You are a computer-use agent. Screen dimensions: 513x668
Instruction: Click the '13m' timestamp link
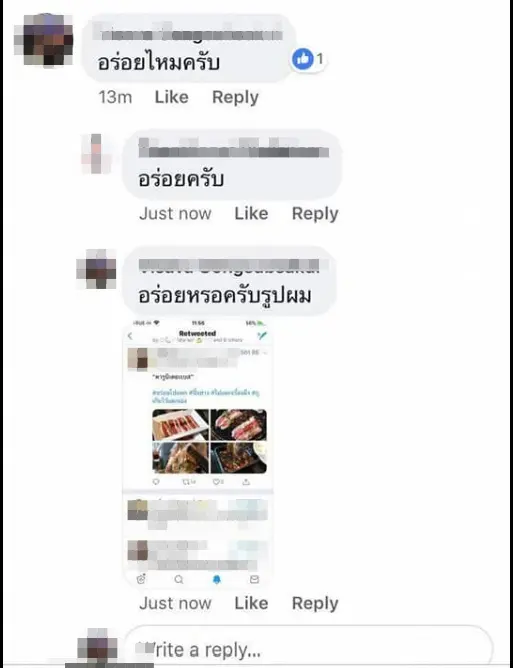tap(115, 97)
